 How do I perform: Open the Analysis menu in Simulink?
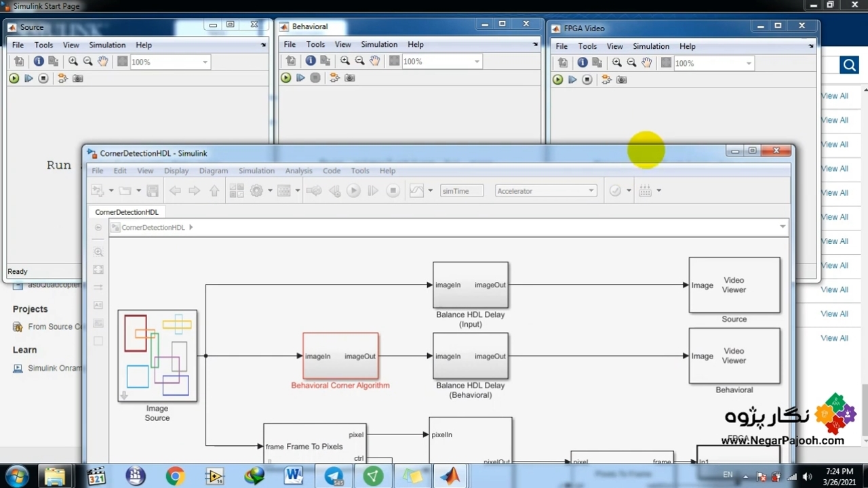pos(298,171)
